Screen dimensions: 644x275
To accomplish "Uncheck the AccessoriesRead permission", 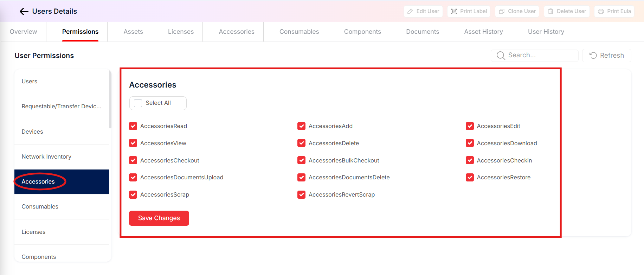I will (x=133, y=126).
